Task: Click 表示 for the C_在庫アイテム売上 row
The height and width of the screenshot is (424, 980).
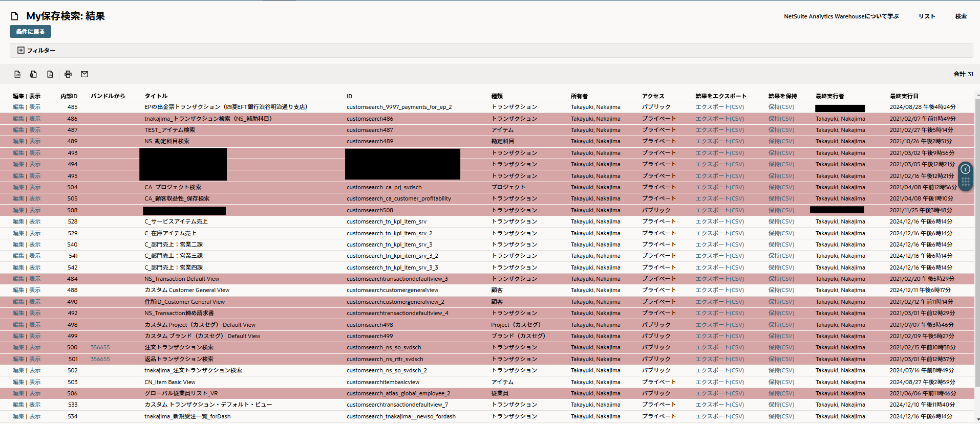Action: tap(35, 233)
